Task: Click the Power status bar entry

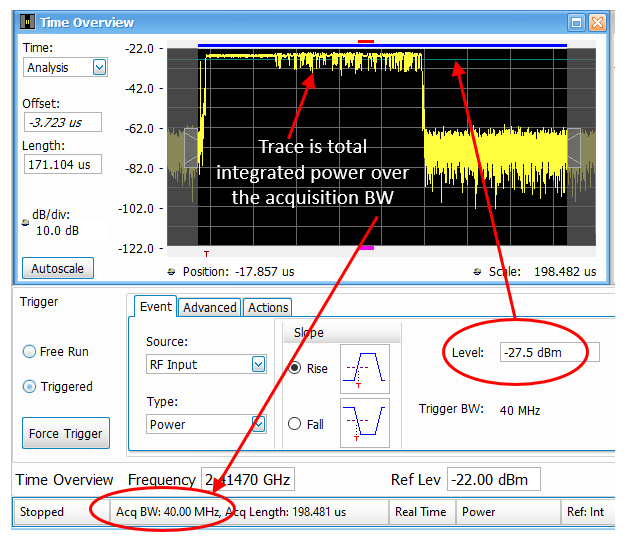Action: coord(508,512)
